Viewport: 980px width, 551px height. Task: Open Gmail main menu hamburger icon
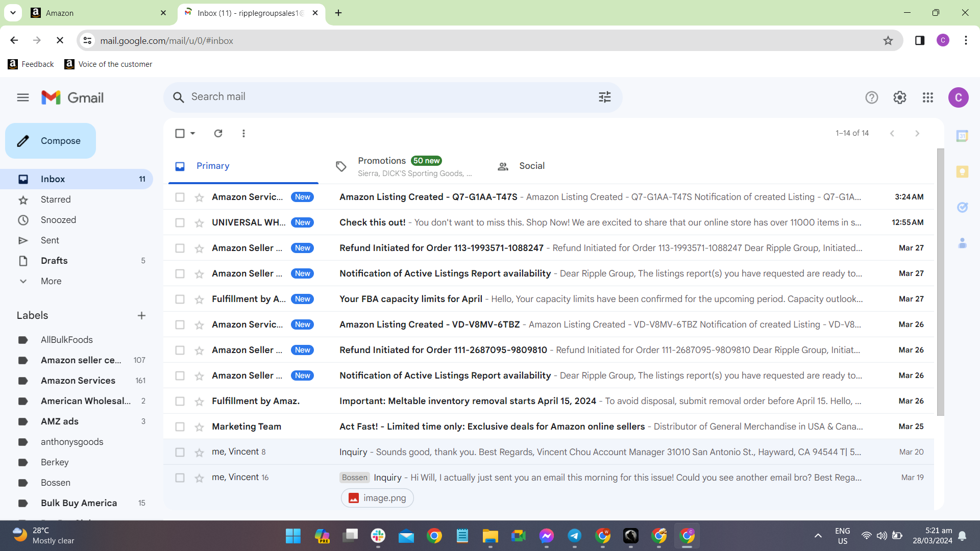pos(23,97)
